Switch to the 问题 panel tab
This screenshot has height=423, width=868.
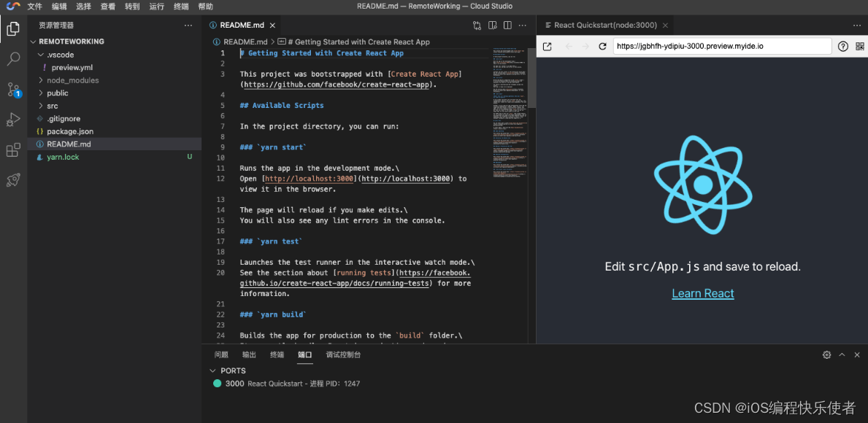(221, 355)
